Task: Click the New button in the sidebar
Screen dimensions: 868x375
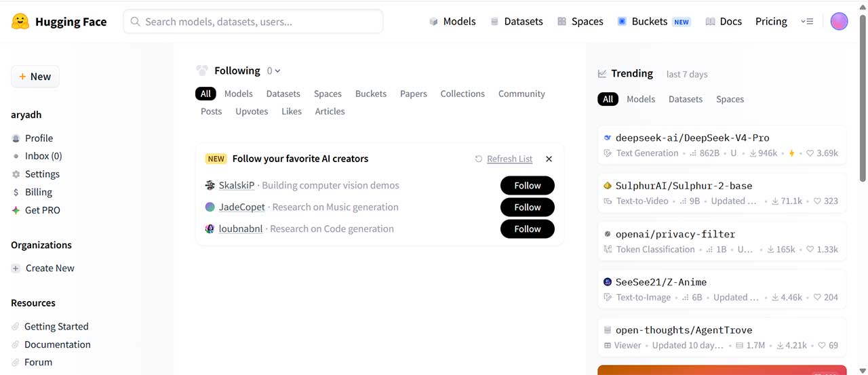Action: (35, 77)
